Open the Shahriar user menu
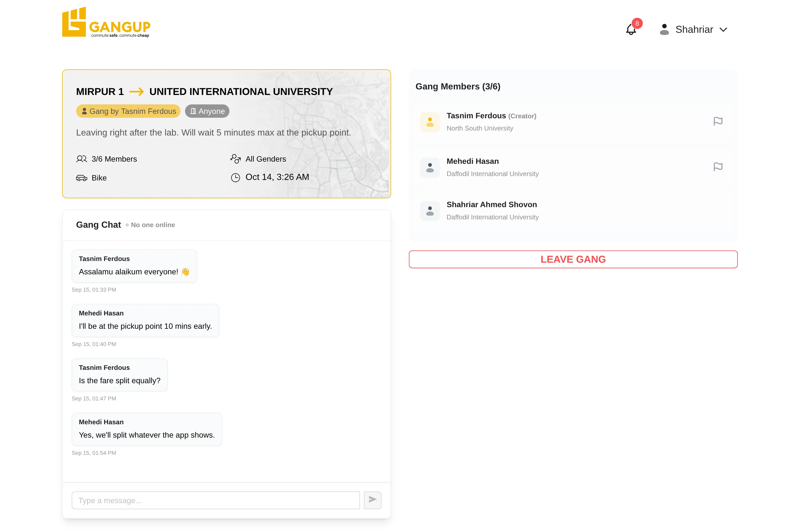 click(693, 29)
